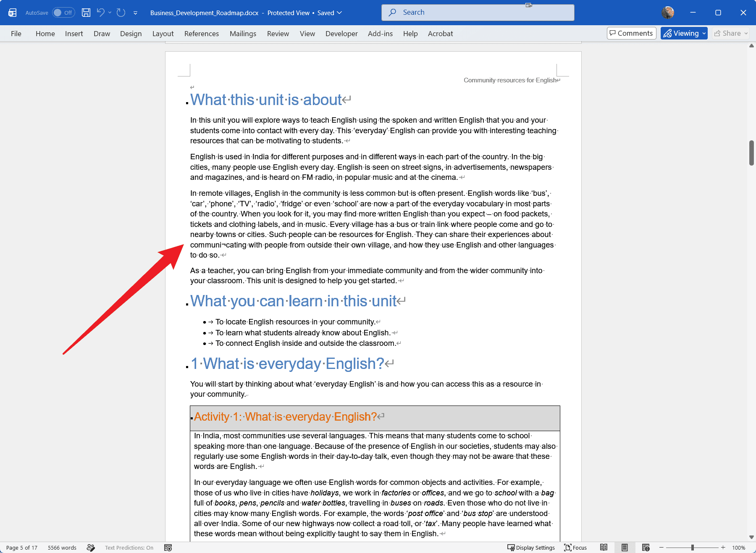Open the Comments pane
This screenshot has width=756, height=553.
pos(631,33)
